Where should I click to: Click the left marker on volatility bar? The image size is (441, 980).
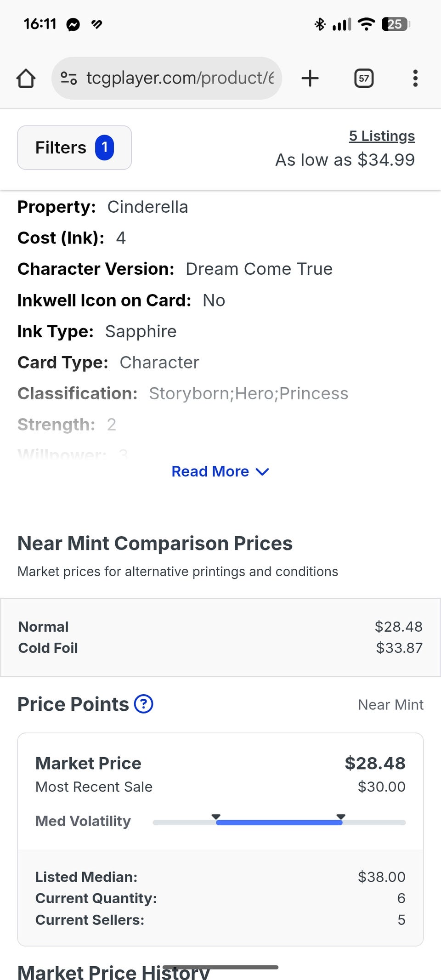click(216, 816)
